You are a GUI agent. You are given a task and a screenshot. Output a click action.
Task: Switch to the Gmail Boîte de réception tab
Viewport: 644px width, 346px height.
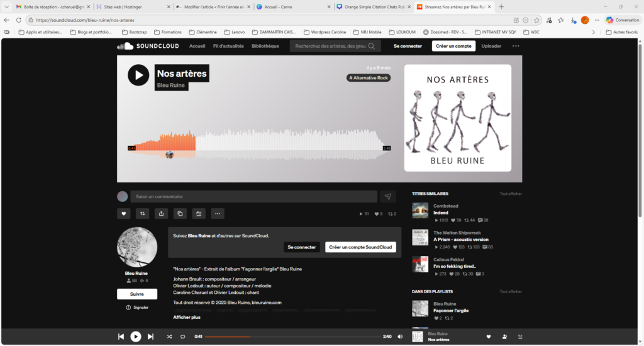pyautogui.click(x=52, y=6)
